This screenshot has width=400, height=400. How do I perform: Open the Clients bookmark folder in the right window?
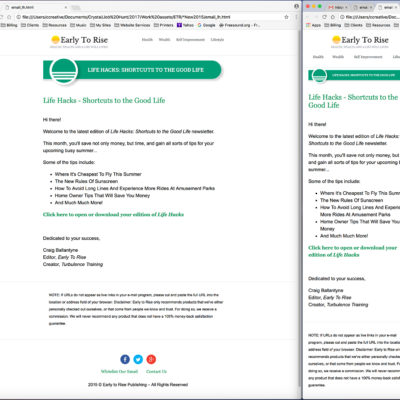[354, 25]
